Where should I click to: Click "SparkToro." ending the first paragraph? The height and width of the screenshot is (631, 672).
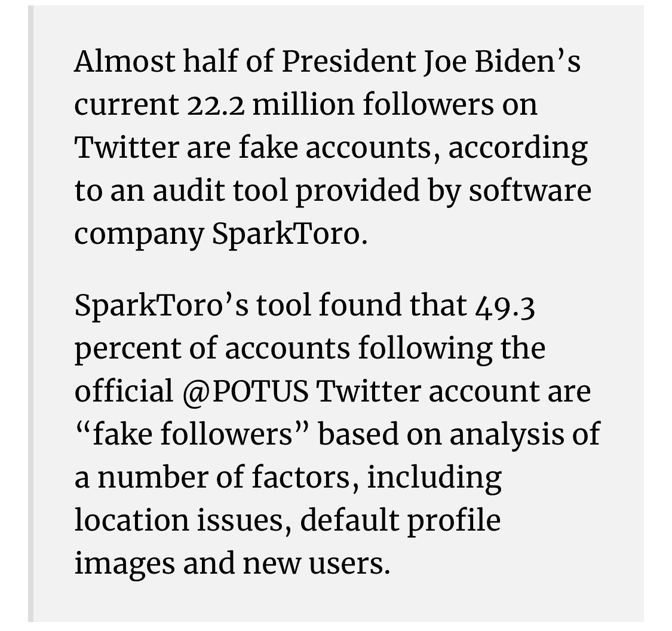coord(290,234)
